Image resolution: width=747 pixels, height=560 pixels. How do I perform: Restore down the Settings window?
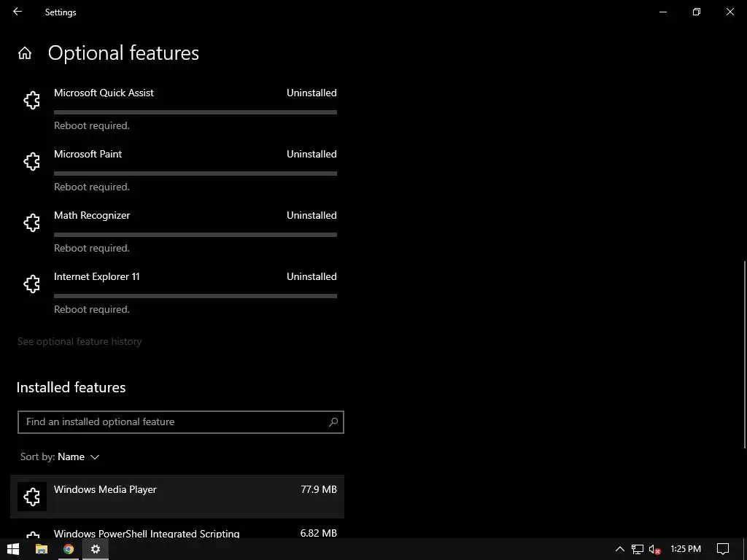point(697,12)
